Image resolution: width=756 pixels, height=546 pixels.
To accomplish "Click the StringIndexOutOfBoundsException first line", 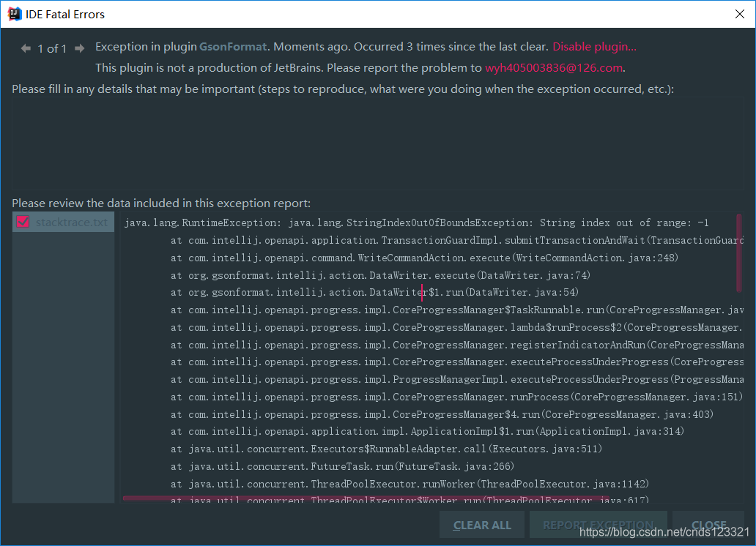I will point(416,222).
